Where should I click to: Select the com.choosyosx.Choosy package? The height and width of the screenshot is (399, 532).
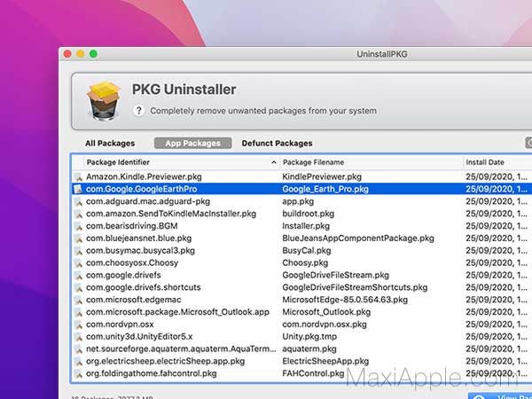tap(132, 263)
